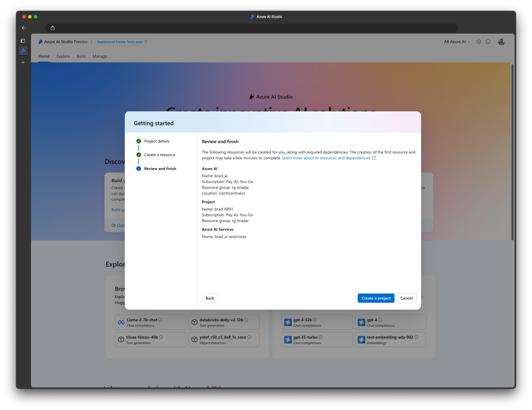
Task: Click the gpt-35-turbo OpenAI icon
Action: coord(288,340)
